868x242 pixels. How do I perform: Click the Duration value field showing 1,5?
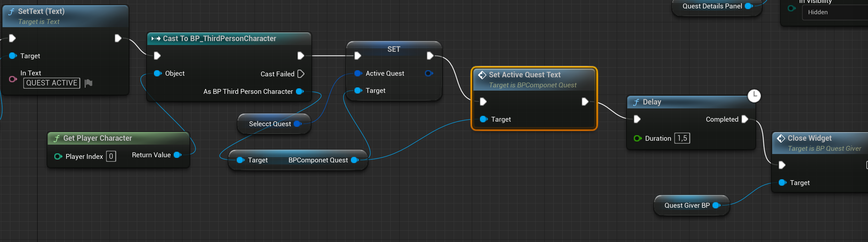682,138
